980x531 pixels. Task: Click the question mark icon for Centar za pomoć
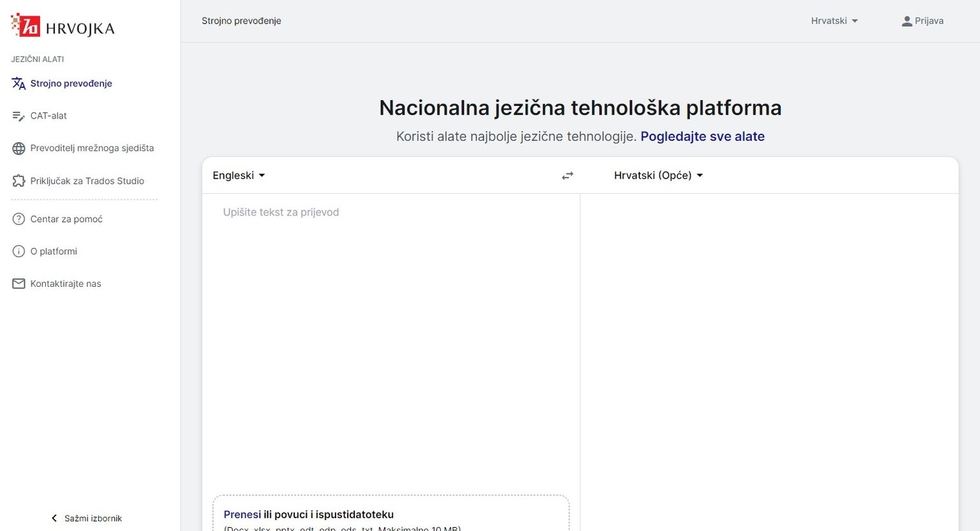[19, 219]
